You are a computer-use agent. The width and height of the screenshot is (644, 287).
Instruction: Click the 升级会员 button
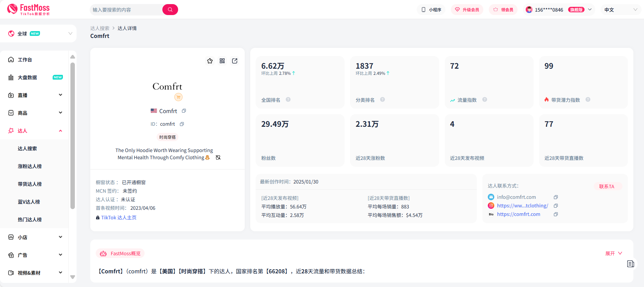(467, 10)
